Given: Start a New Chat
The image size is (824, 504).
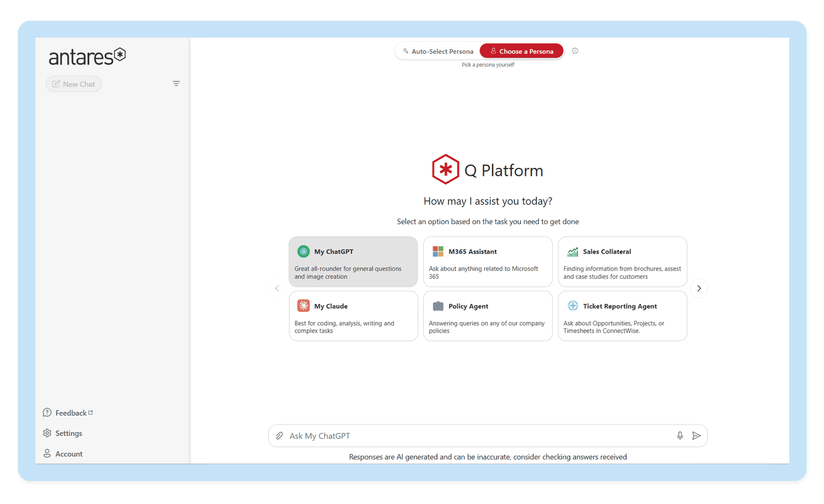Looking at the screenshot, I should pos(73,84).
